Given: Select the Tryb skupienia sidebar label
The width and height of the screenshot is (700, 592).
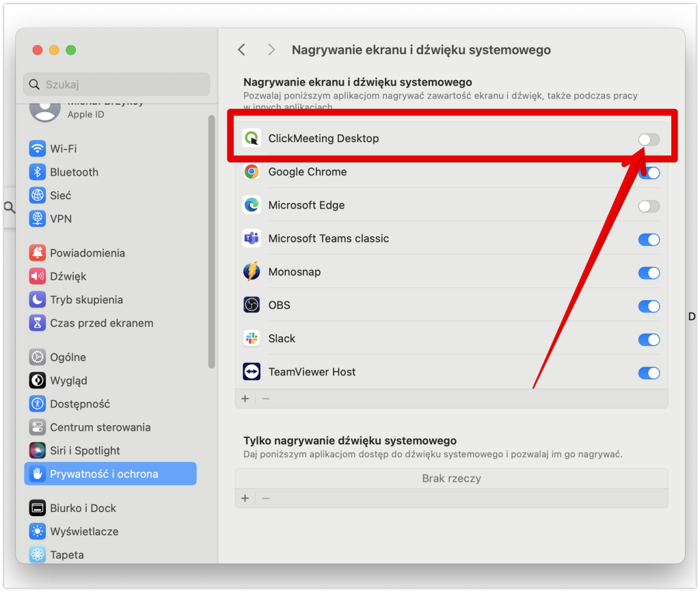Looking at the screenshot, I should [87, 299].
